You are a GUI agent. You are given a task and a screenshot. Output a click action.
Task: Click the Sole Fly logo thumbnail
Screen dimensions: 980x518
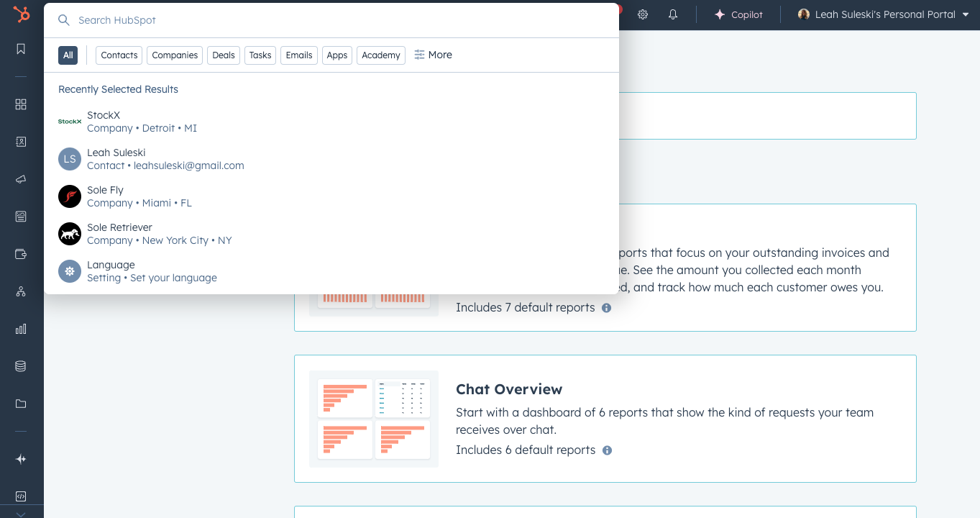point(70,196)
